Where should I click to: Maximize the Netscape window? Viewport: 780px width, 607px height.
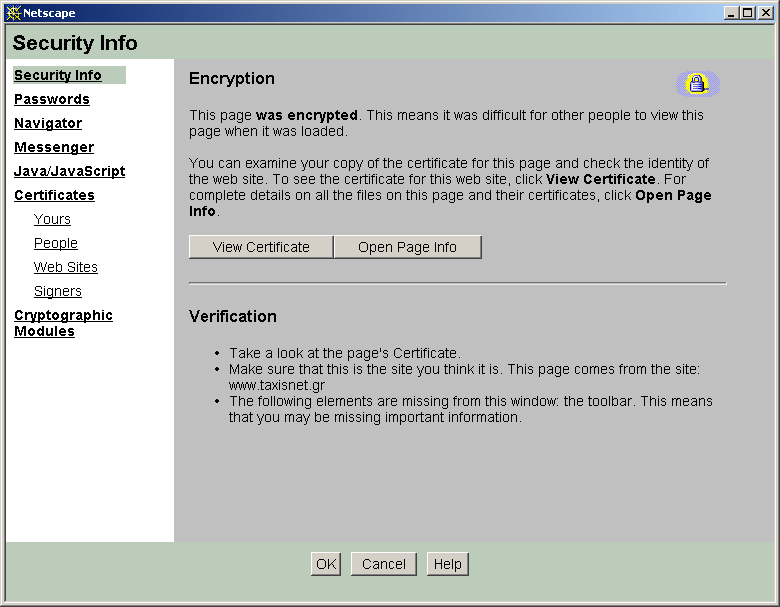pyautogui.click(x=747, y=13)
